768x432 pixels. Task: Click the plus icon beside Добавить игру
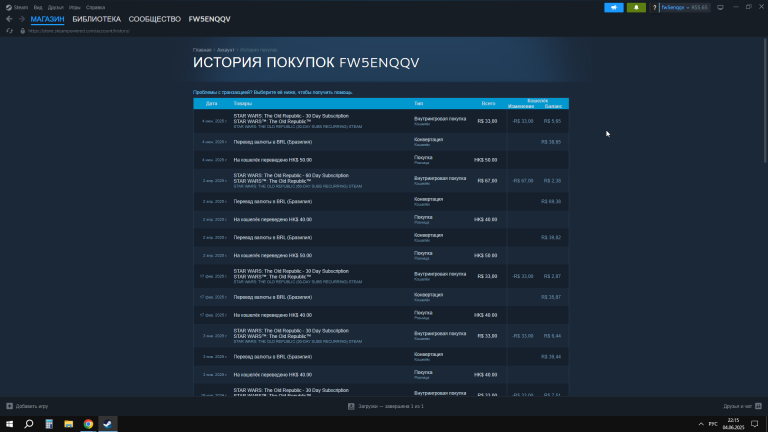click(9, 406)
